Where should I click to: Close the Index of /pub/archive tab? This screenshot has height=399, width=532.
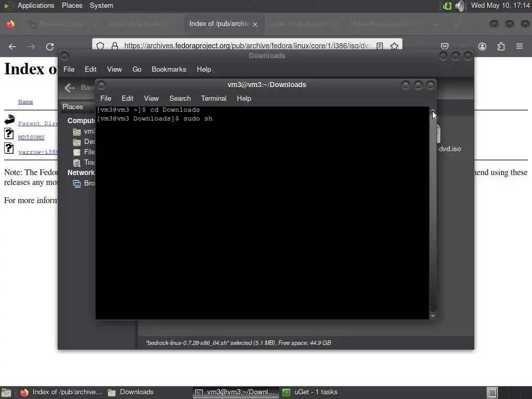point(255,24)
